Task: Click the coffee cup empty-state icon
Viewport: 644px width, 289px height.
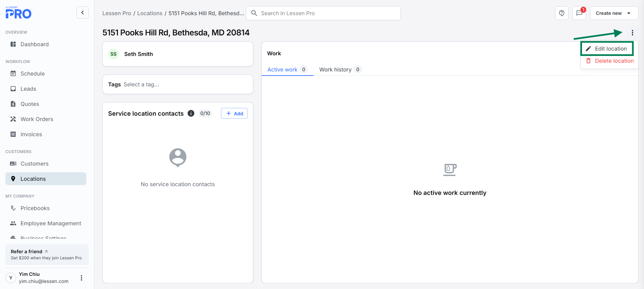Action: pyautogui.click(x=450, y=170)
